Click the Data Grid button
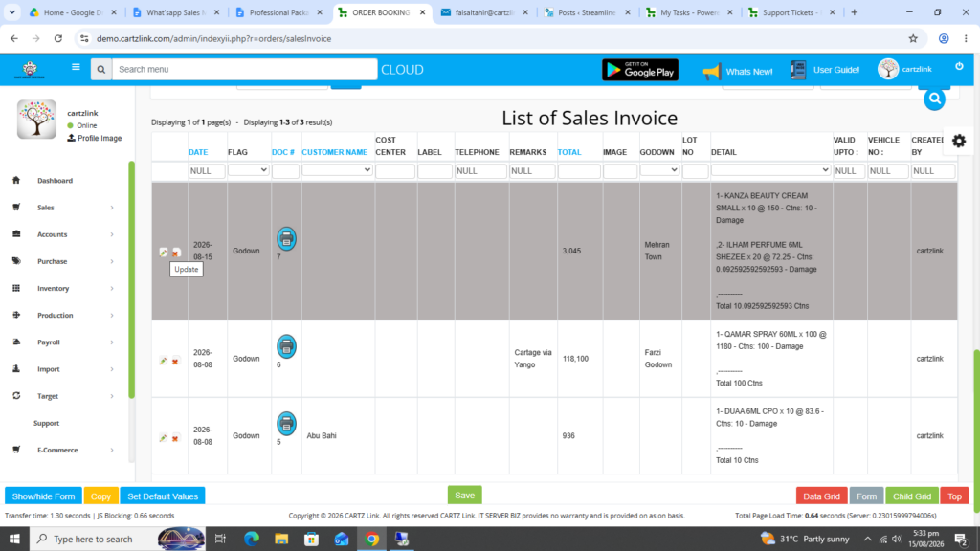The image size is (980, 551). tap(821, 496)
